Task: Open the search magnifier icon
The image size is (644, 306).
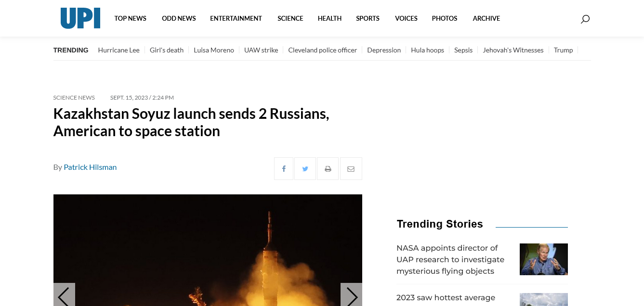Action: [585, 19]
